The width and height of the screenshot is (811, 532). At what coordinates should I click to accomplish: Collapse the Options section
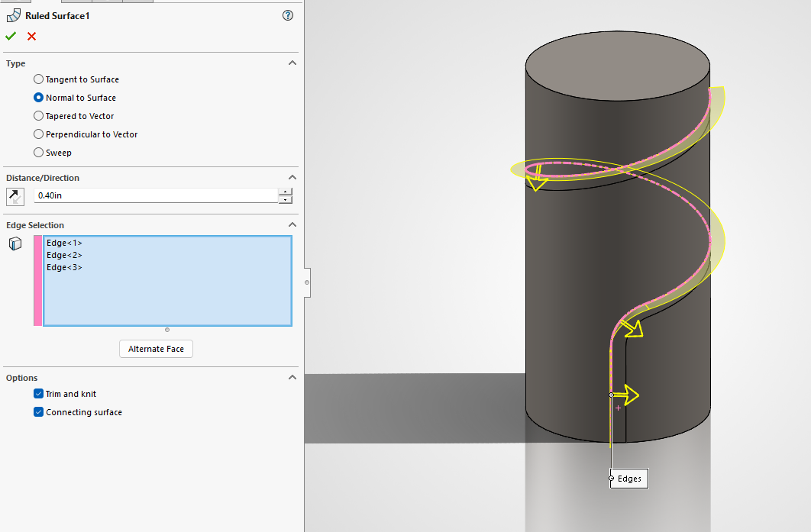[292, 377]
